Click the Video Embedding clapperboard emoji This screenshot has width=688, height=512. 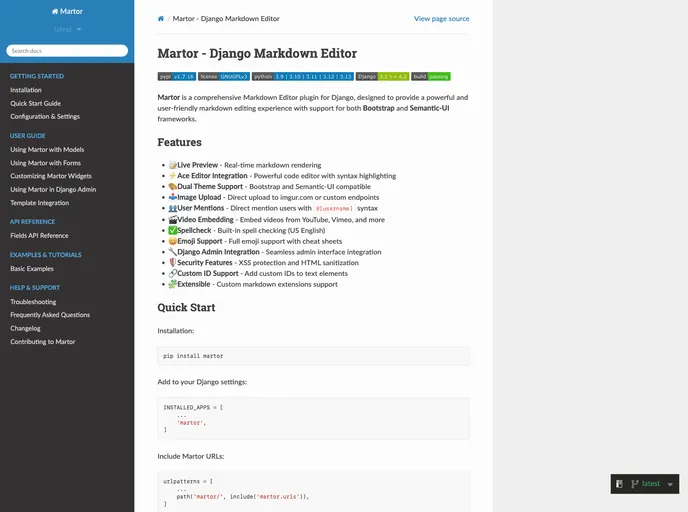(x=173, y=219)
